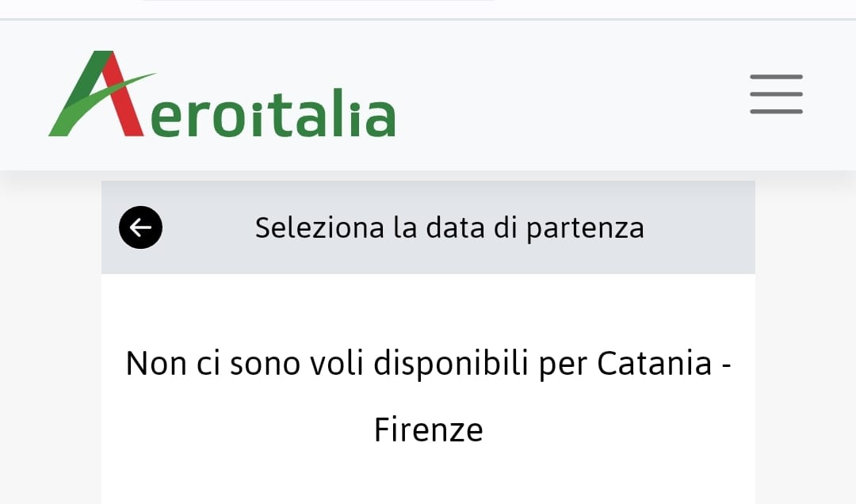Click the black back arrow icon
Viewport: 856px width, 504px height.
click(x=141, y=228)
